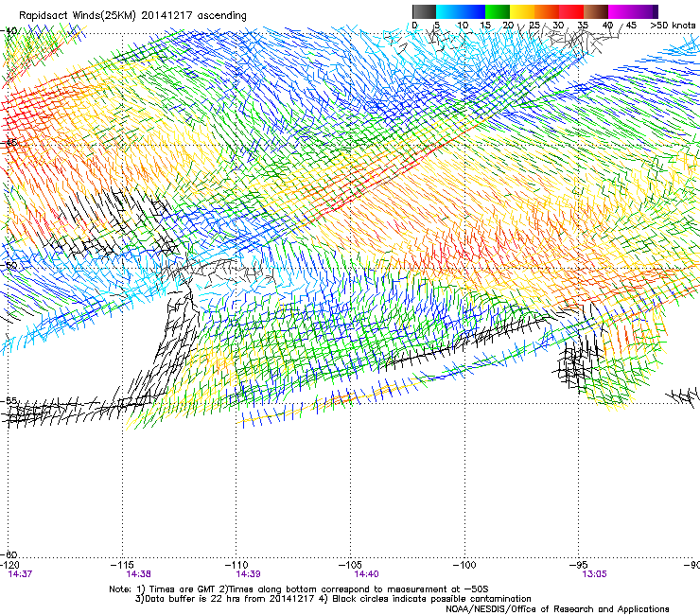Select the red 30-35 knots legend segment
The height and width of the screenshot is (615, 700).
coord(571,11)
